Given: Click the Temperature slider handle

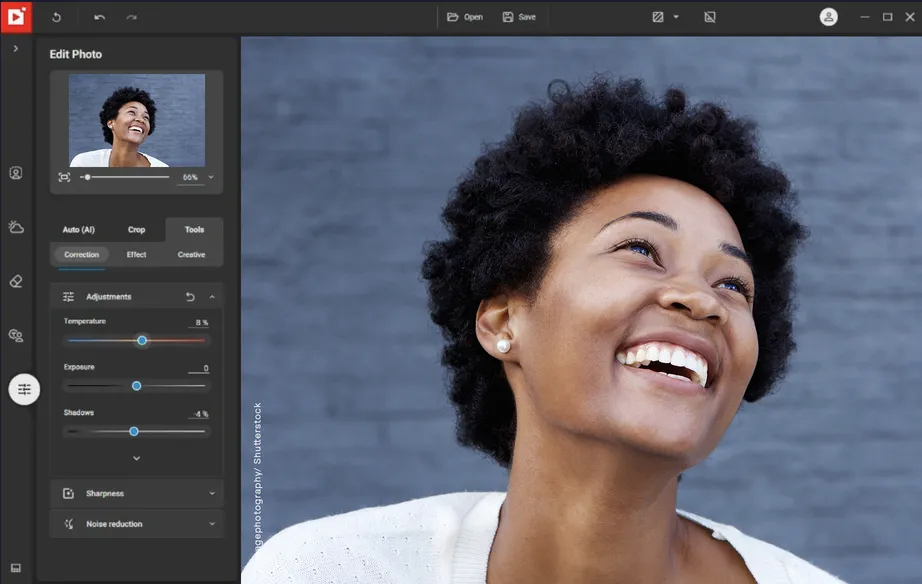Looking at the screenshot, I should coord(142,340).
